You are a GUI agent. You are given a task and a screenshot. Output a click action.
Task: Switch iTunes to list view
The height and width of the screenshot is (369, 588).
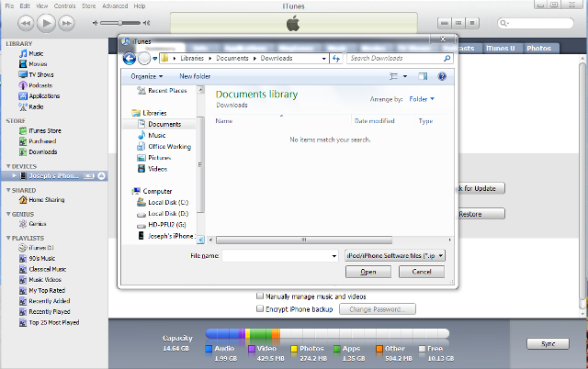(445, 23)
